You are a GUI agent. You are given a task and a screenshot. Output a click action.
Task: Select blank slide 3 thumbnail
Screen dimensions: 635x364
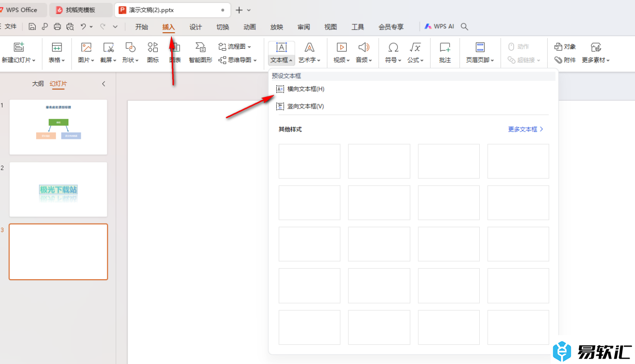coord(59,252)
